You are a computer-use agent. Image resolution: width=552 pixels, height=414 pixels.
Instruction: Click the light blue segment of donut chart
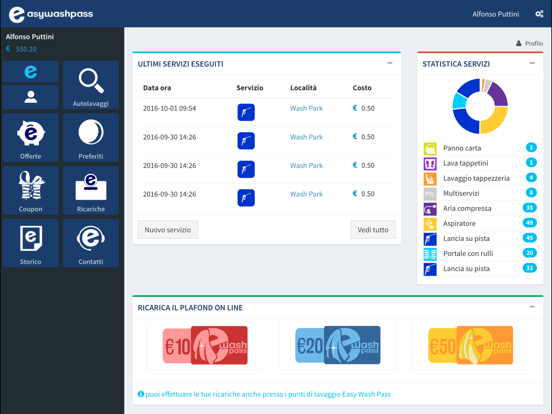click(x=459, y=101)
